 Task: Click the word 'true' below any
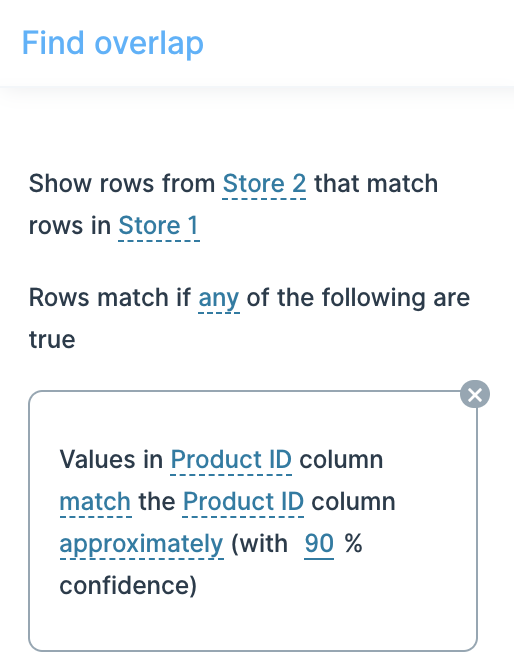pyautogui.click(x=52, y=340)
